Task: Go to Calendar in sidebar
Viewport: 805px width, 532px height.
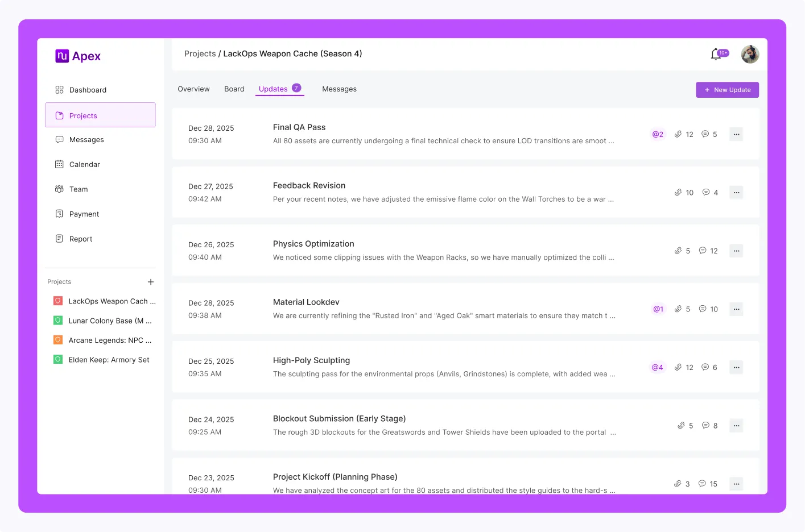Action: tap(84, 164)
